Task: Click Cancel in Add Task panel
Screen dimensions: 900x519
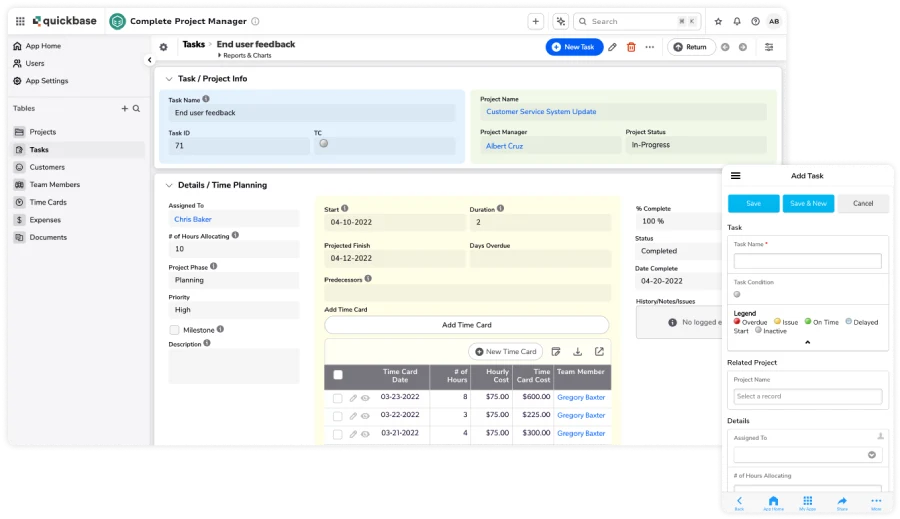Action: pos(863,203)
